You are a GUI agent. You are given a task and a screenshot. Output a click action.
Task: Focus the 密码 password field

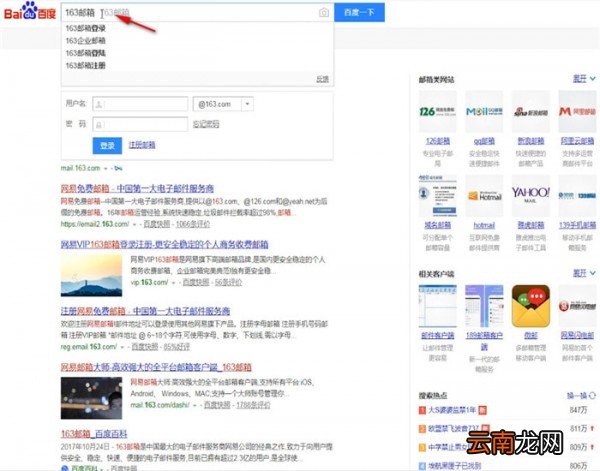coord(140,124)
